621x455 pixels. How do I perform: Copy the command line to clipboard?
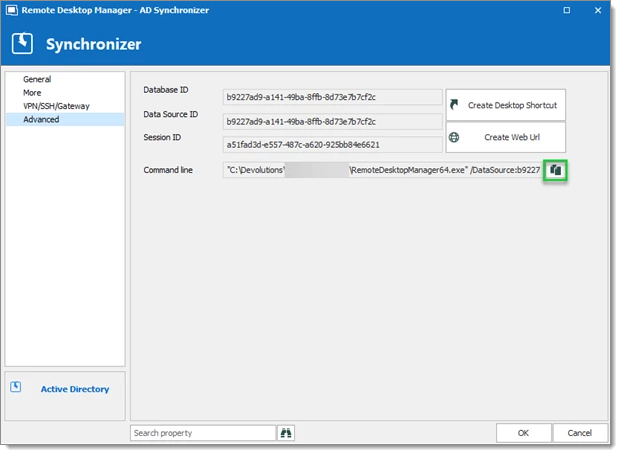(555, 170)
